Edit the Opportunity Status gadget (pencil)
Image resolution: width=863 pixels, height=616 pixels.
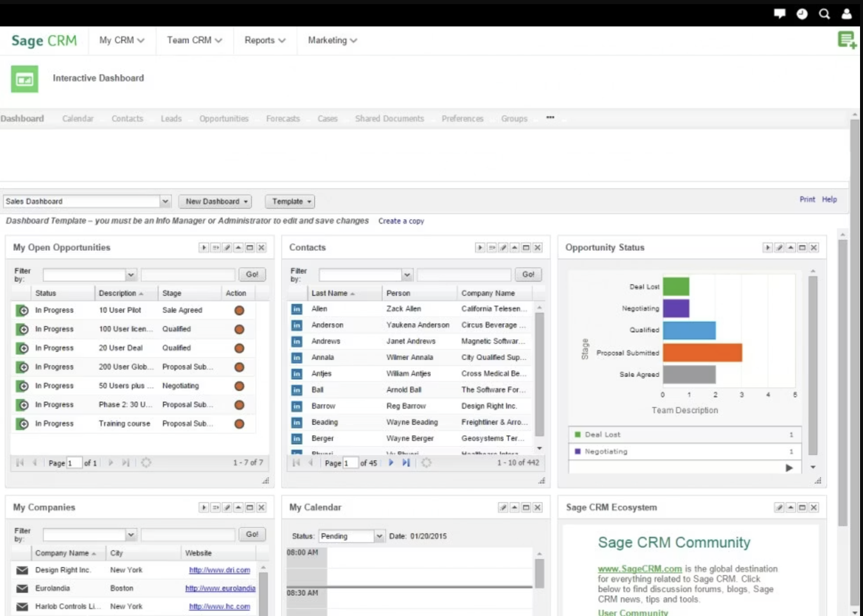click(x=779, y=248)
